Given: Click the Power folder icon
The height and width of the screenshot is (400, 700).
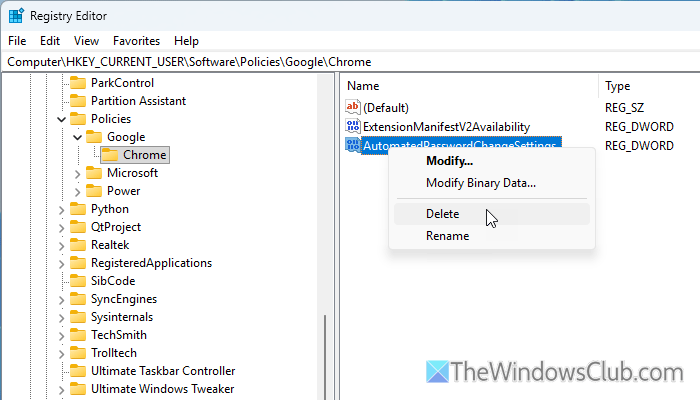Looking at the screenshot, I should (94, 191).
